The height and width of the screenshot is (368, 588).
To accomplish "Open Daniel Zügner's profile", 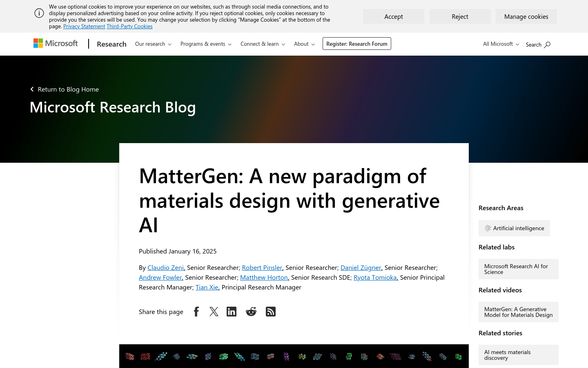I will (361, 267).
